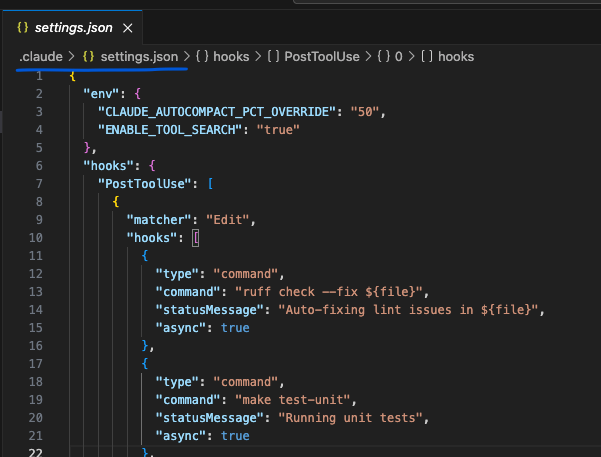This screenshot has height=457, width=601.
Task: Click the opening brace on line 11
Action: coord(145,256)
